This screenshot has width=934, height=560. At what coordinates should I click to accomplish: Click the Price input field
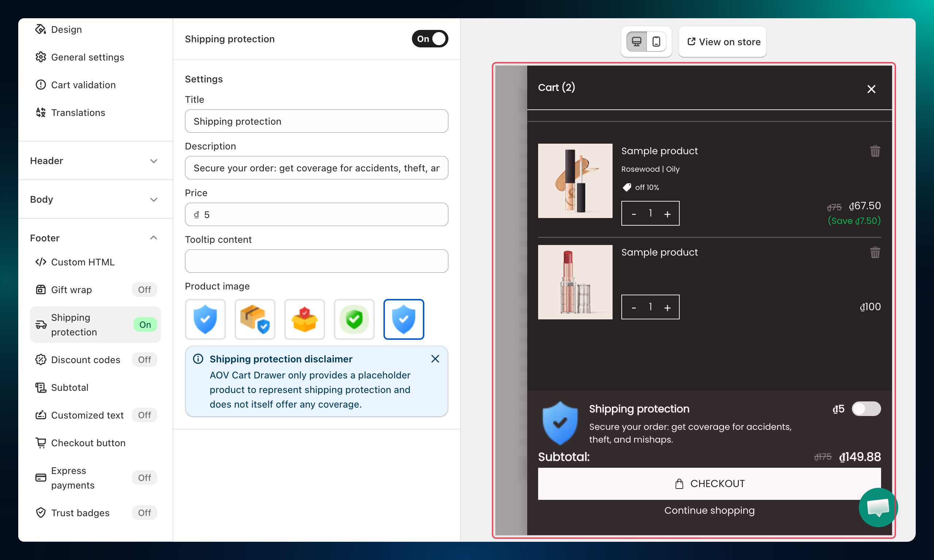tap(316, 214)
